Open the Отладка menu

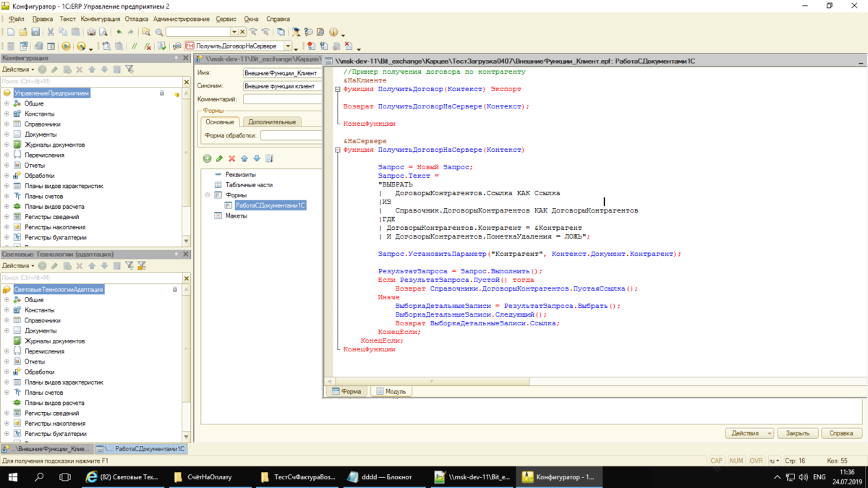pos(136,19)
